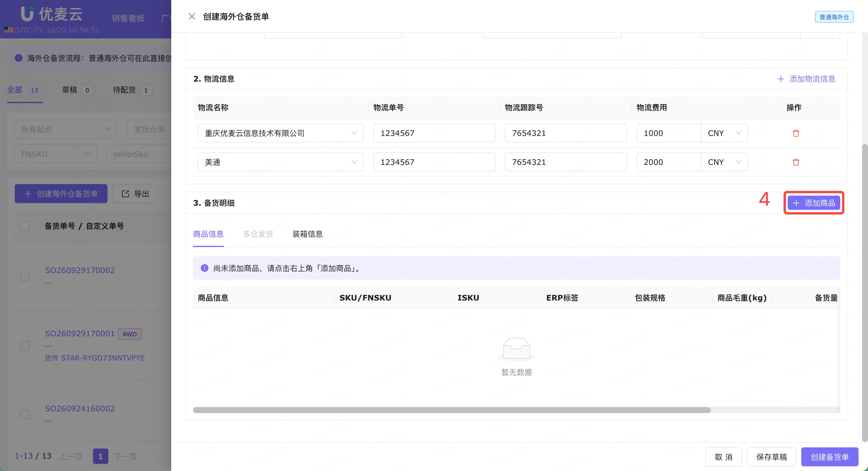Select the 草稿 status tab
868x471 pixels.
[77, 90]
